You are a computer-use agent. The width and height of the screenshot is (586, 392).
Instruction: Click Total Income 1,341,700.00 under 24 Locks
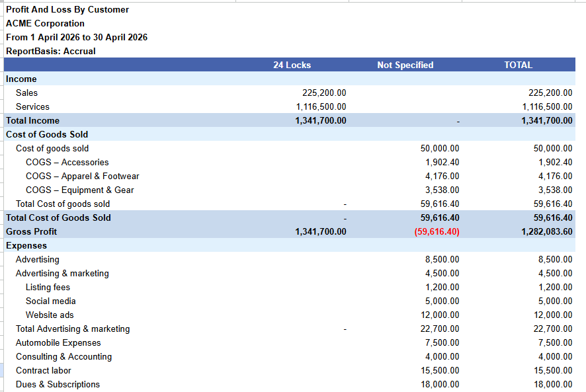(x=321, y=120)
